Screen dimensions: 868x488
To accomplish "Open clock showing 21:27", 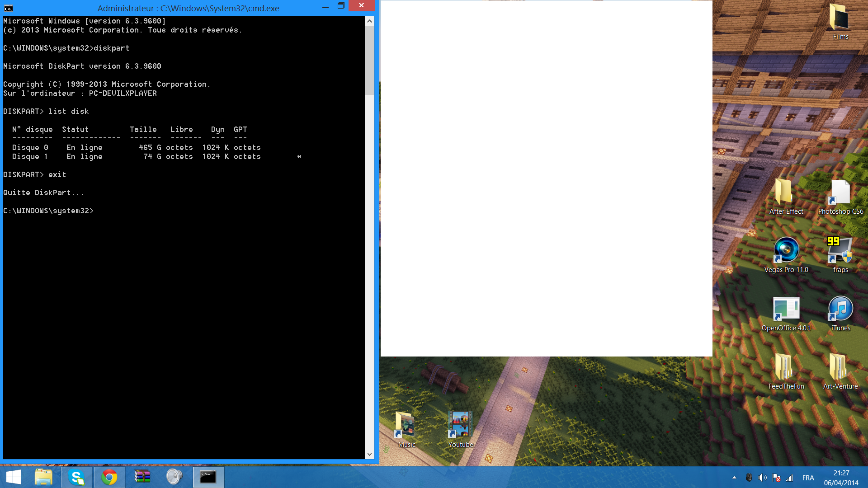I will (841, 478).
